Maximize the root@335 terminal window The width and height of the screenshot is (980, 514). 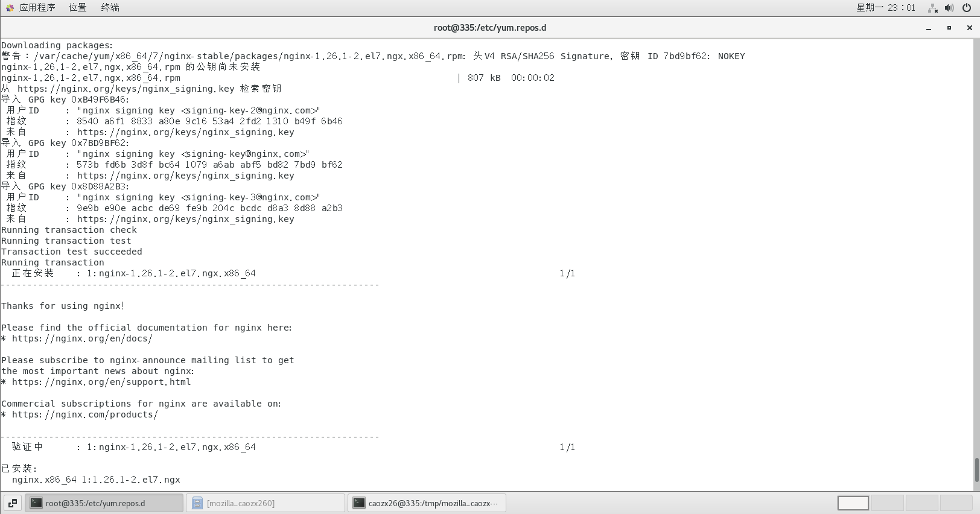tap(949, 28)
